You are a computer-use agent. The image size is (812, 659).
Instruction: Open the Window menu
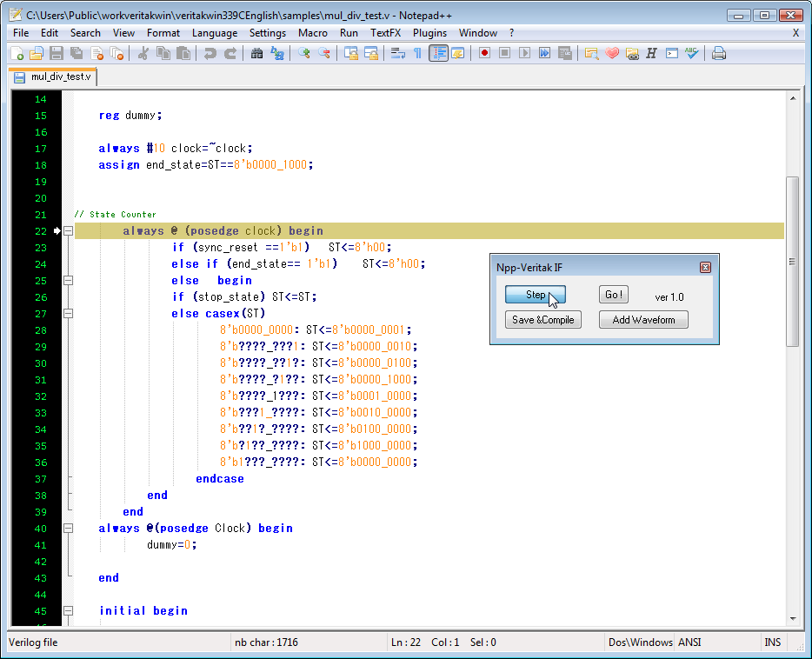pos(478,33)
